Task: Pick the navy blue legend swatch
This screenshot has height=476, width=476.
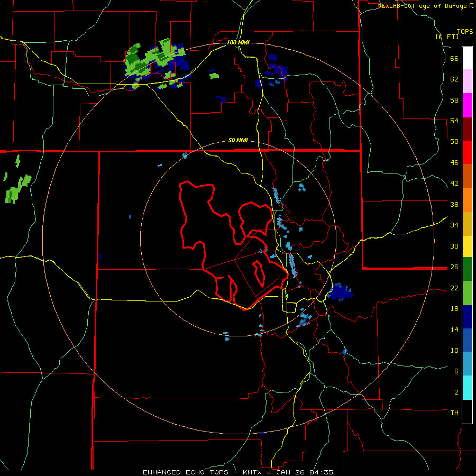Action: point(467,317)
